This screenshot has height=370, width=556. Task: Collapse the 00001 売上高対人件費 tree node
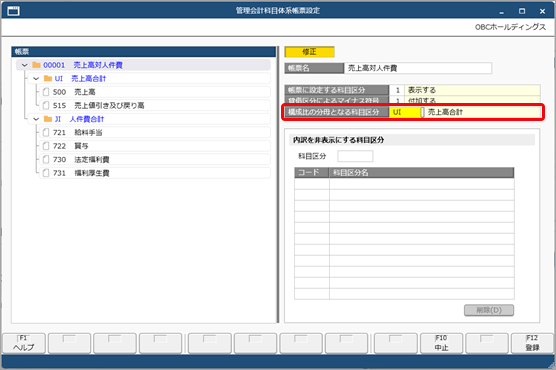coord(24,65)
